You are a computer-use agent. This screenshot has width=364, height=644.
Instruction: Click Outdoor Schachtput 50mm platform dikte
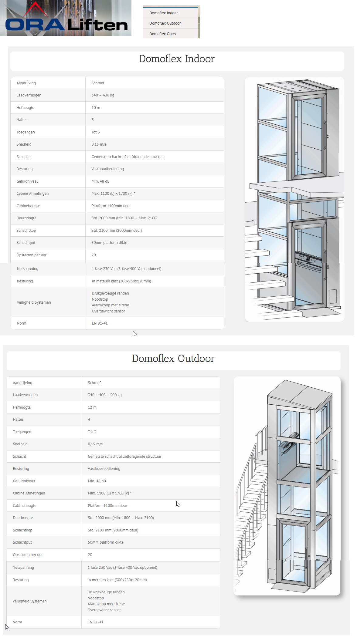[106, 542]
